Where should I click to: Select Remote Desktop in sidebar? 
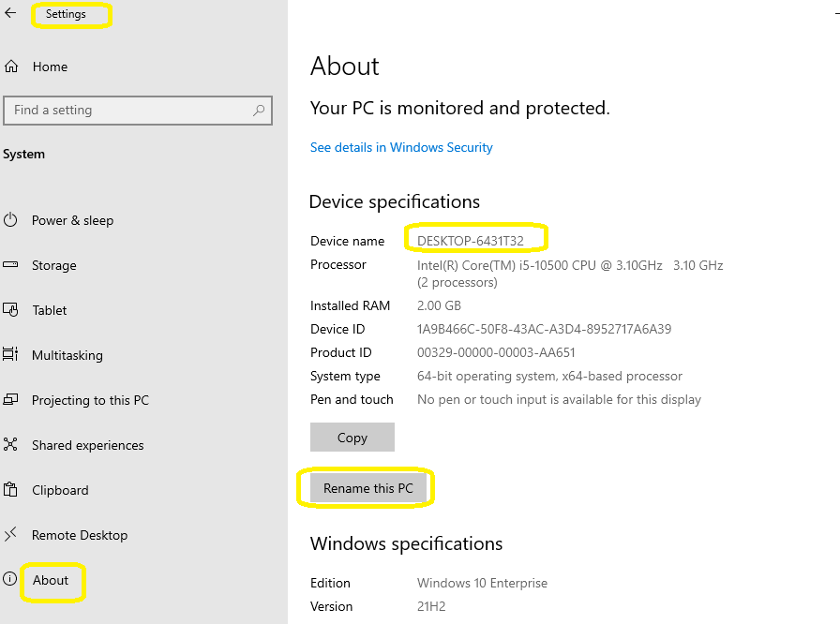(80, 535)
